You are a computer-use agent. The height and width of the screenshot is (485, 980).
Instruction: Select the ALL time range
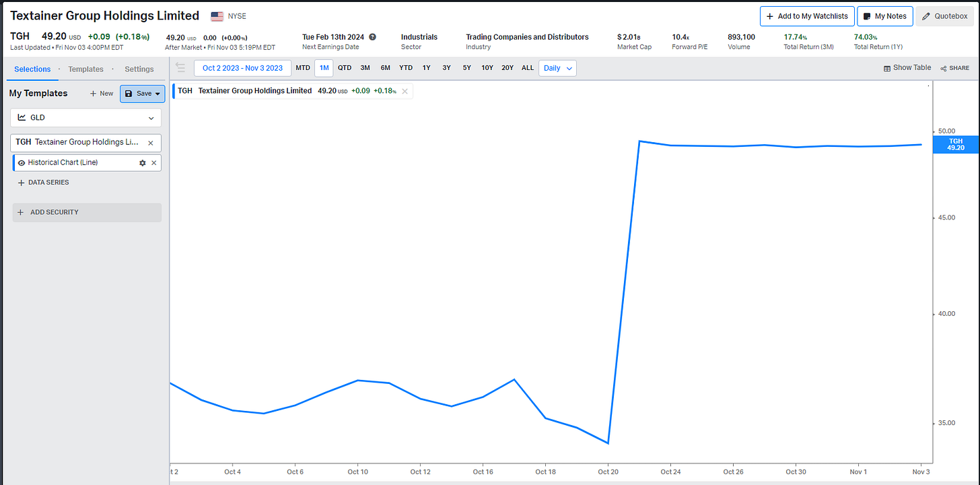tap(528, 68)
